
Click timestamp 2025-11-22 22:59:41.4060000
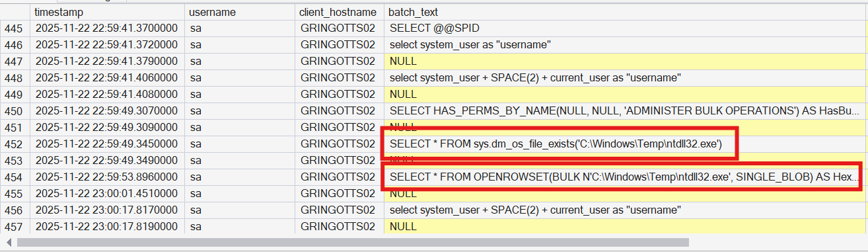[x=107, y=78]
